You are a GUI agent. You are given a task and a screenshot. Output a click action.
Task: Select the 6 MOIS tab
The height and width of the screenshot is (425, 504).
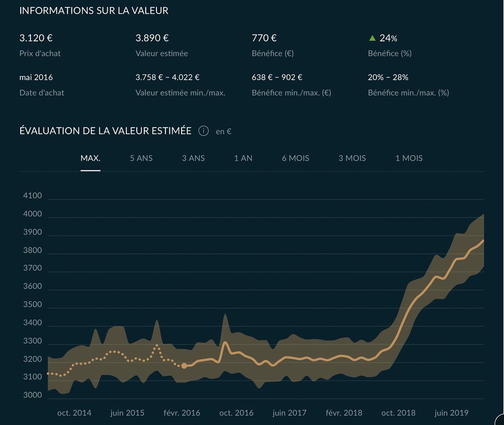tap(295, 158)
